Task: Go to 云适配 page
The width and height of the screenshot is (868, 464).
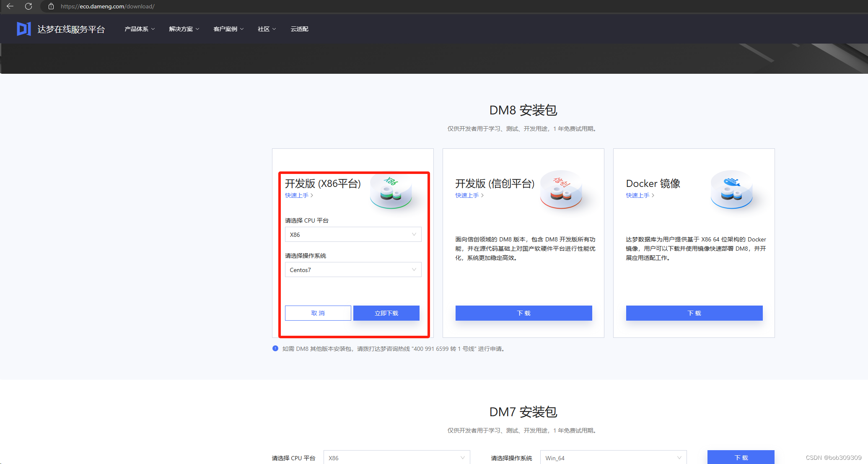Action: 299,29
